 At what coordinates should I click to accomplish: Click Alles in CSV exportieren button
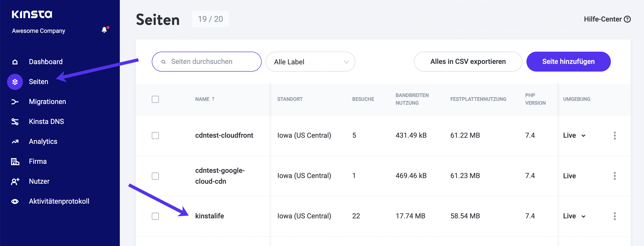click(468, 62)
